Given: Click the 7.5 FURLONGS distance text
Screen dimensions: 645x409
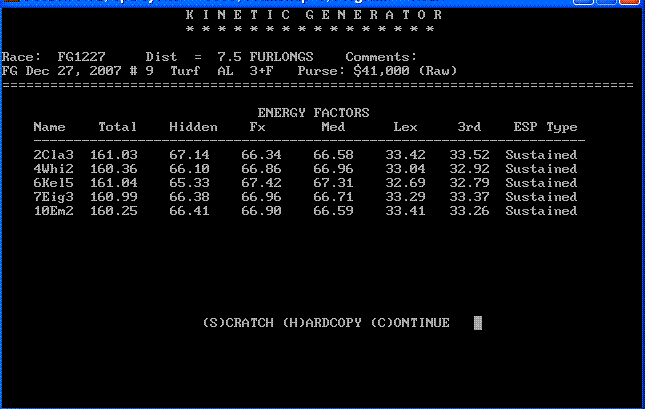Looking at the screenshot, I should 265,56.
